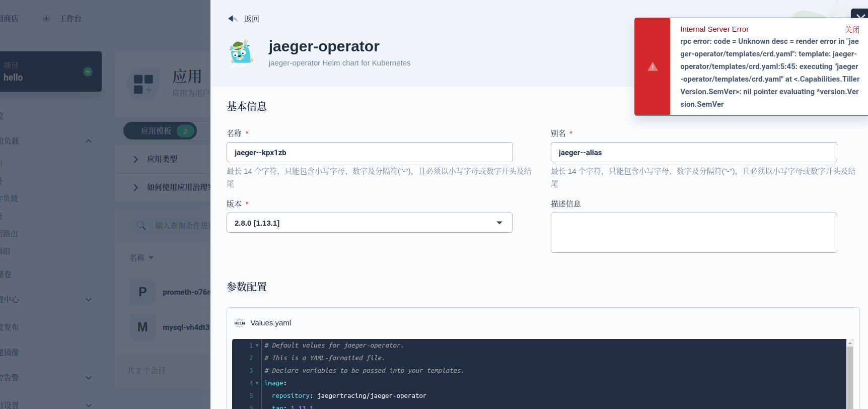This screenshot has width=868, height=409.
Task: Click the 别名 input with jaeger--alias
Action: click(x=694, y=152)
